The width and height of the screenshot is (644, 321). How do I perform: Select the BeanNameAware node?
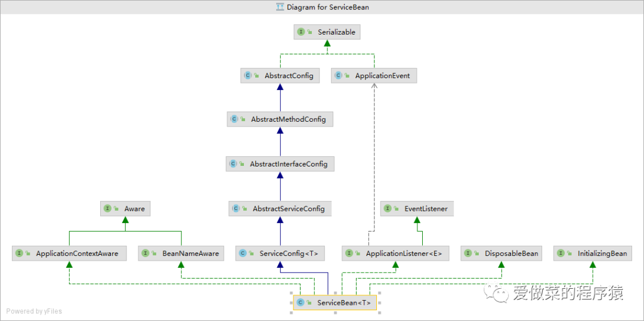tap(181, 254)
